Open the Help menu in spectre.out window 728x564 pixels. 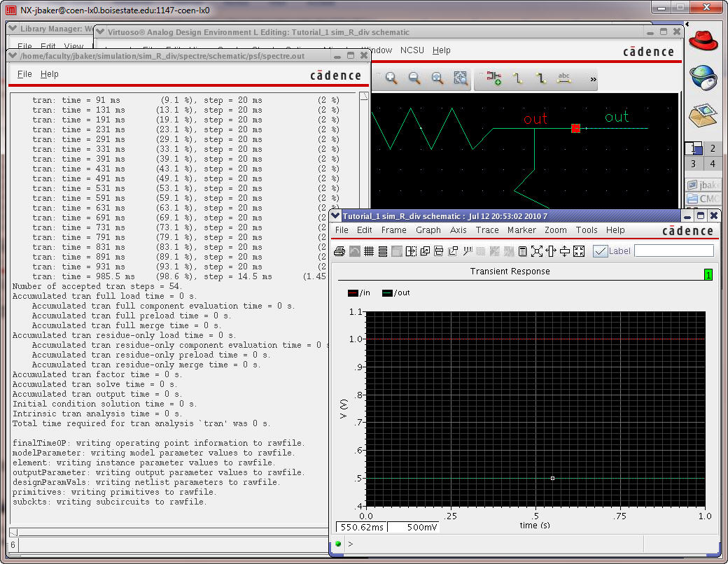click(x=50, y=74)
